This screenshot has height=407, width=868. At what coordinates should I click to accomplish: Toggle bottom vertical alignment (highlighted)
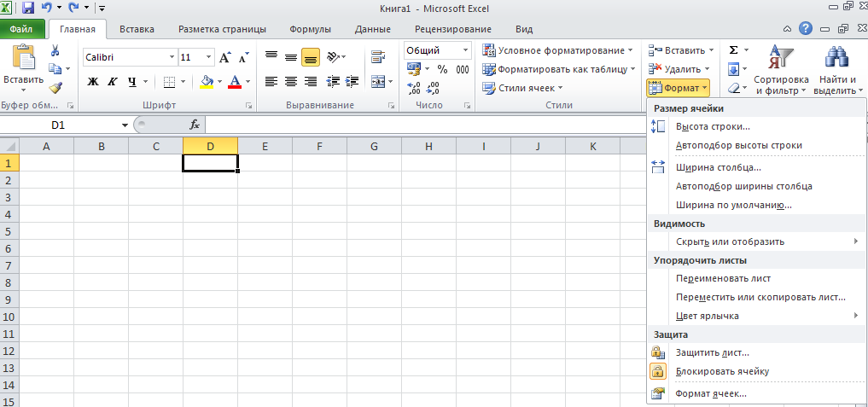311,57
